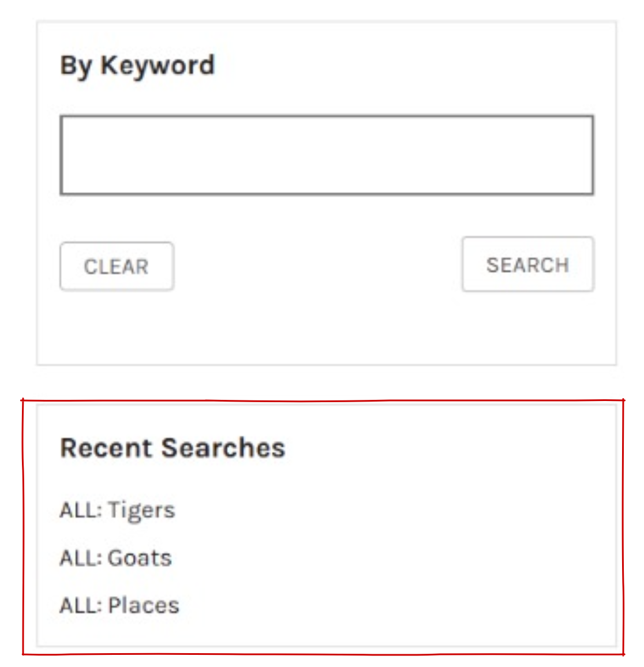Viewport: 644px width, 667px height.
Task: Click the Recent Searches heading
Action: click(173, 448)
